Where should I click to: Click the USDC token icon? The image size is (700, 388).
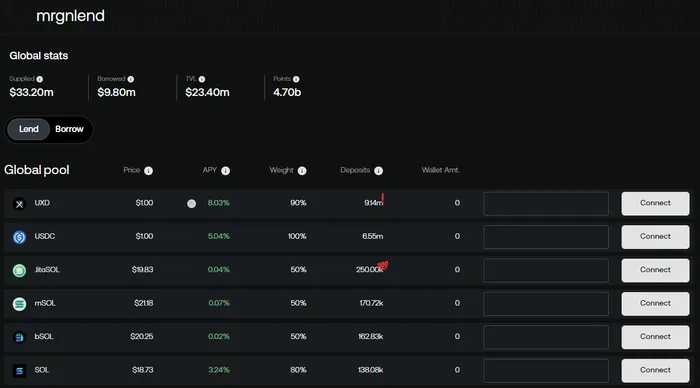point(19,237)
